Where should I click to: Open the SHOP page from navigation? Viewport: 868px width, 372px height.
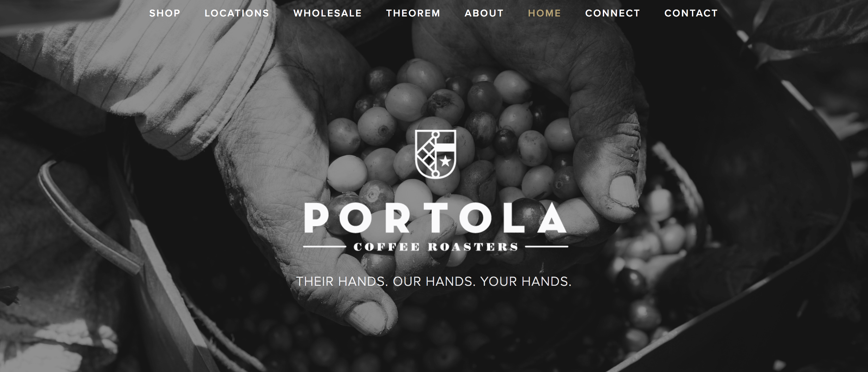pyautogui.click(x=165, y=13)
